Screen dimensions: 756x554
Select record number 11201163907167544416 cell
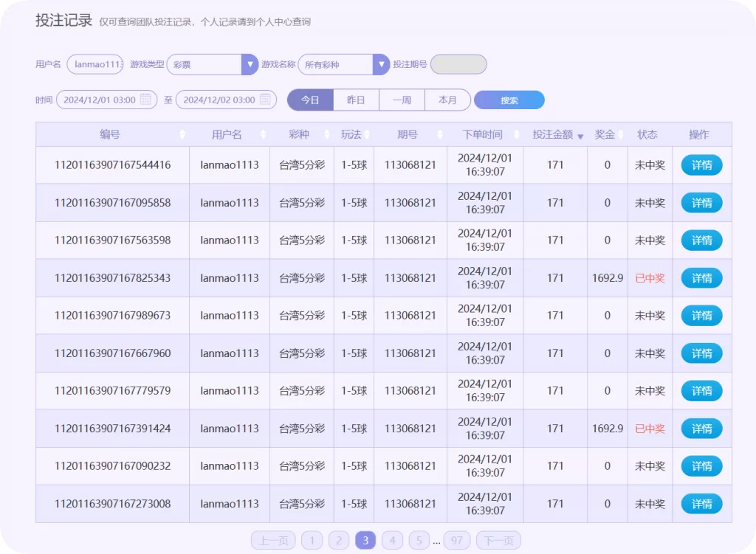pos(112,165)
